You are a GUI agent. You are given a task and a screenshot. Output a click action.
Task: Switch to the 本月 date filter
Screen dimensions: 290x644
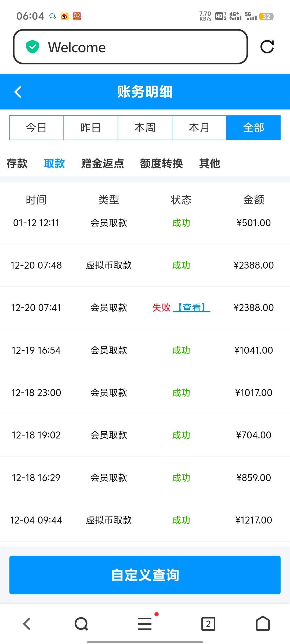point(199,128)
